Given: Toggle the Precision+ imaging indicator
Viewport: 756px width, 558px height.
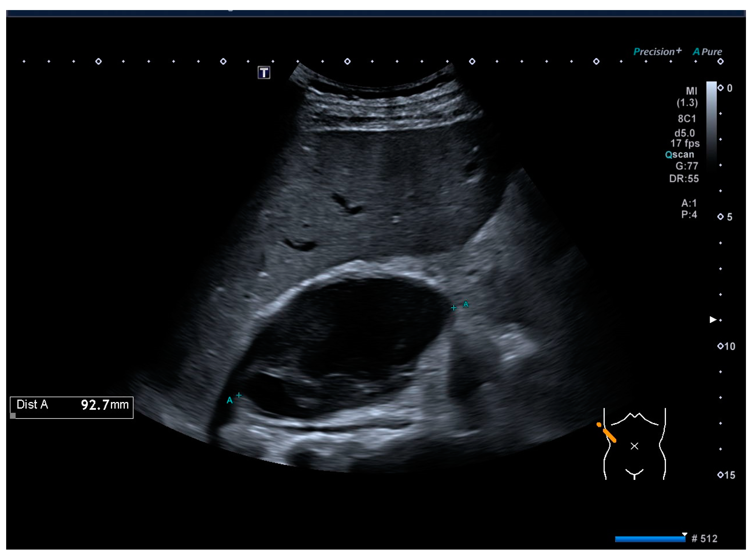Looking at the screenshot, I should (657, 52).
